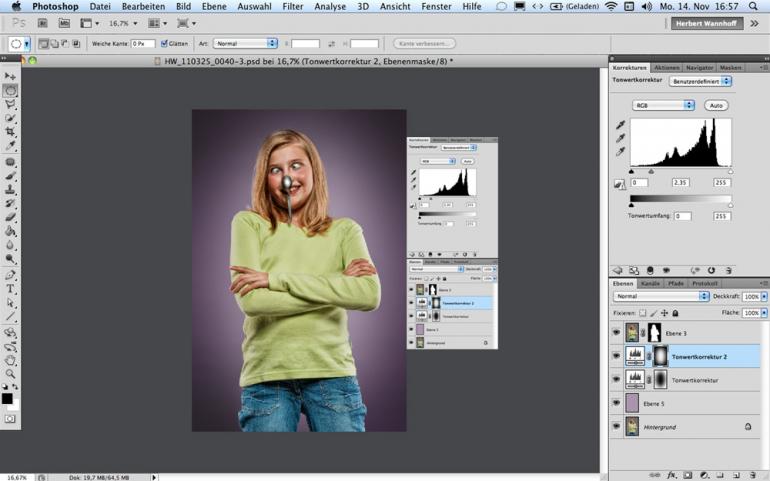This screenshot has width=770, height=481.
Task: Select the Hand tool
Action: click(10, 361)
